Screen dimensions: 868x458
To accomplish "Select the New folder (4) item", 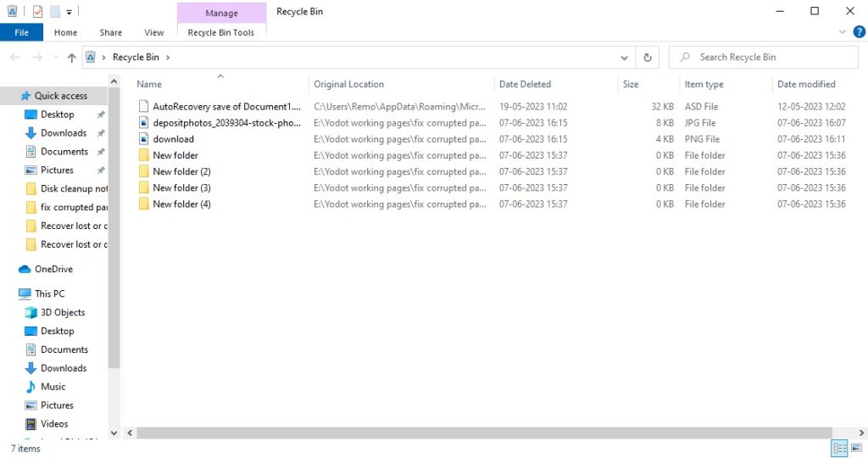I will (x=181, y=204).
